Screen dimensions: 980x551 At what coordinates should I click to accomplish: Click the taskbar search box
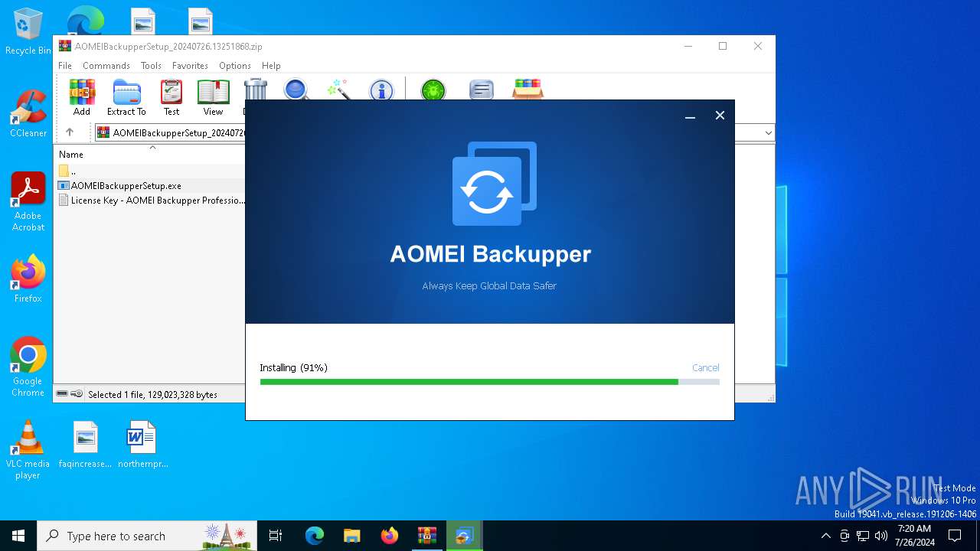[x=147, y=536]
